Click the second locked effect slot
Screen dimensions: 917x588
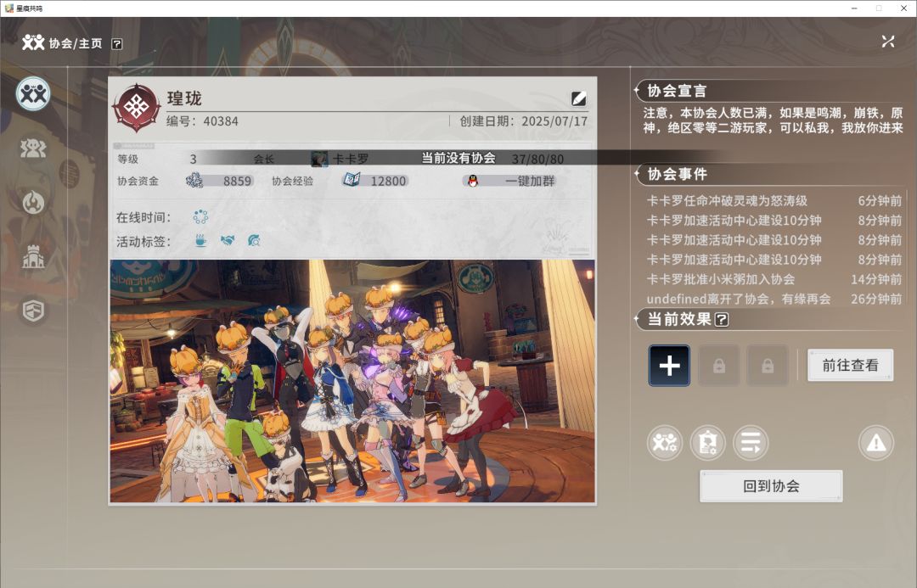[x=768, y=366]
